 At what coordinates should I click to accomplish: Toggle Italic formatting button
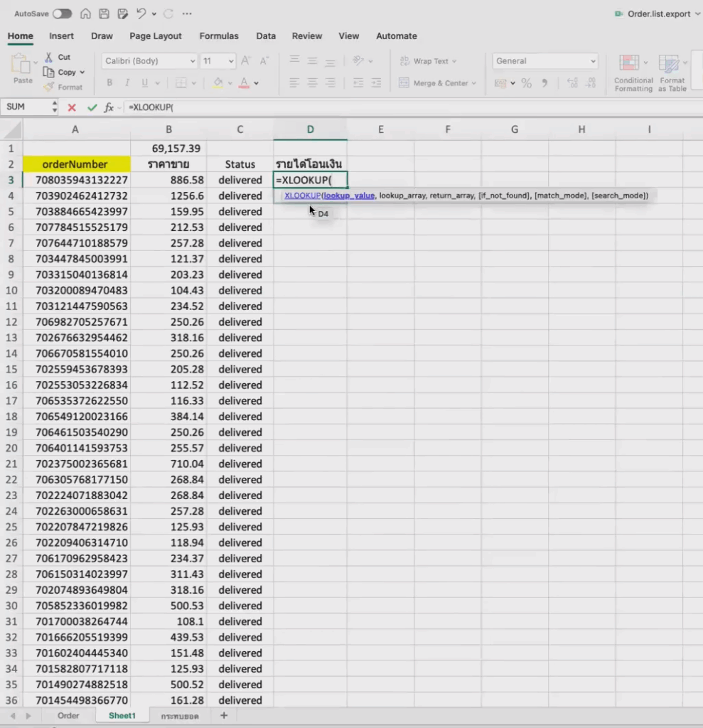pos(128,83)
